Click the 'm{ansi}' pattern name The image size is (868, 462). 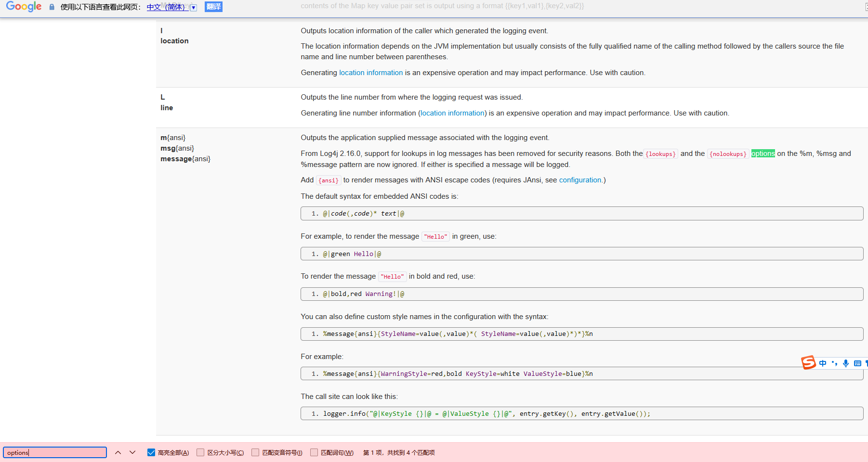(173, 138)
